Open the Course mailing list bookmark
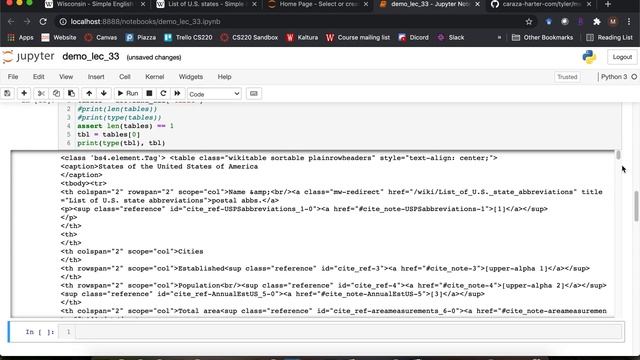Viewport: 640px width, 360px height. (358, 38)
